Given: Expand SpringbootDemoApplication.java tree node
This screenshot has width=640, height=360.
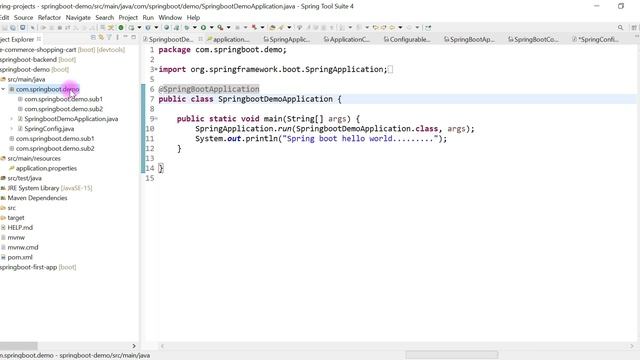Looking at the screenshot, I should click(11, 119).
